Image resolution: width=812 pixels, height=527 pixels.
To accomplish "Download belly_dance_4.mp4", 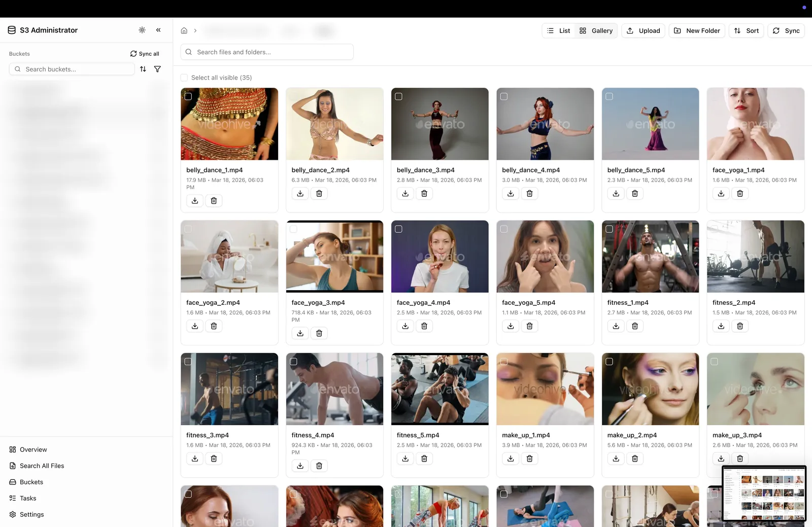I will click(x=511, y=193).
